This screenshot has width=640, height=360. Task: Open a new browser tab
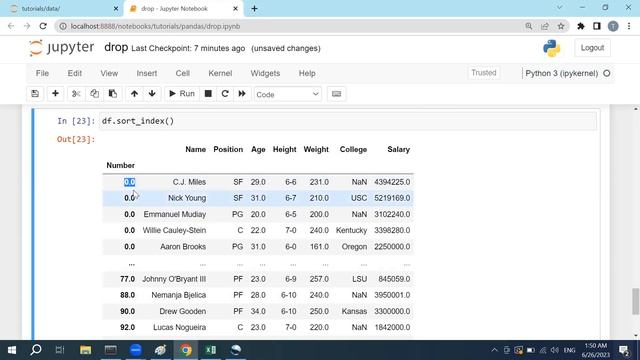click(x=254, y=9)
